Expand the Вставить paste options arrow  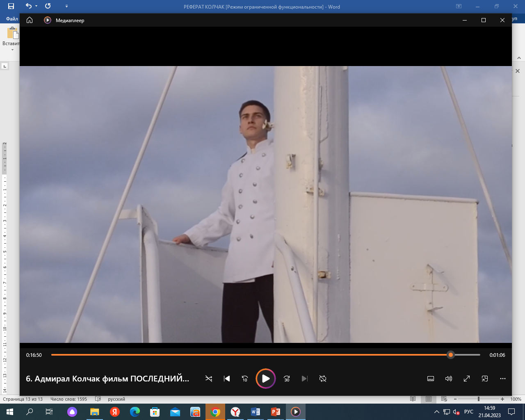coord(12,50)
